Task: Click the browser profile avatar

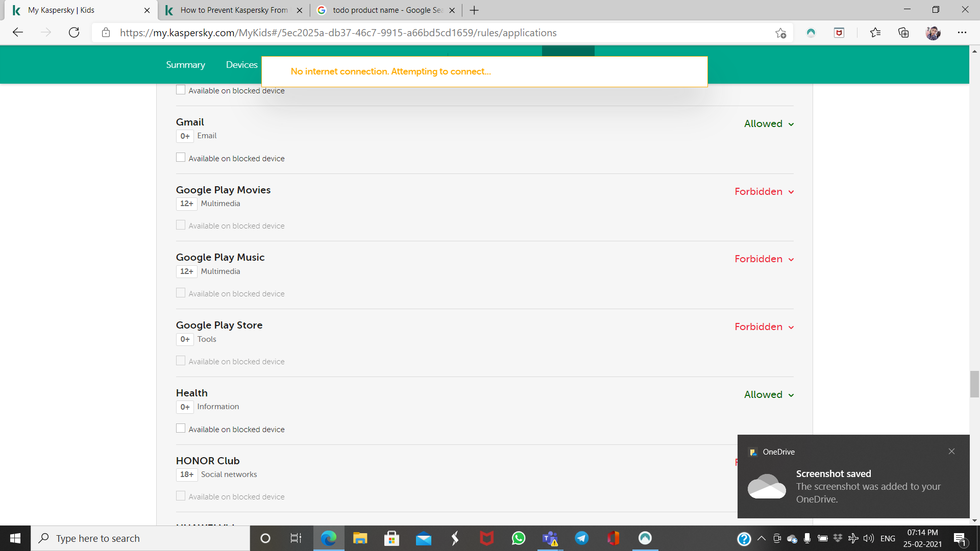Action: (x=933, y=33)
